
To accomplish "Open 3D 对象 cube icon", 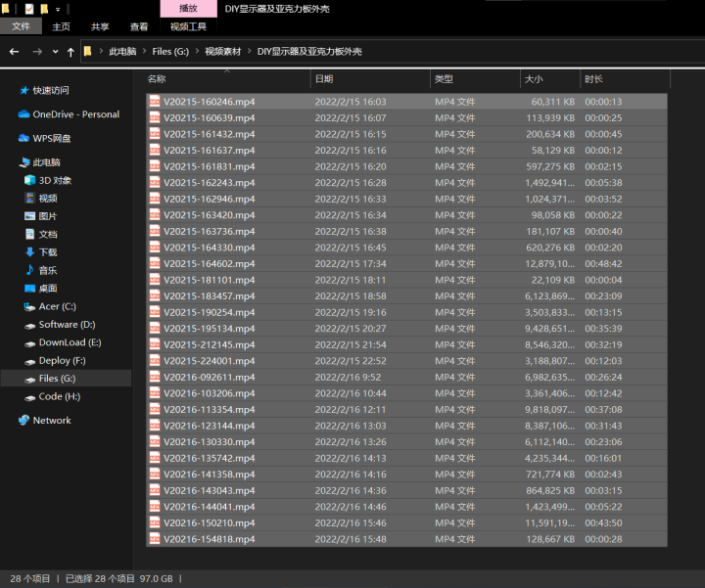I will [29, 180].
